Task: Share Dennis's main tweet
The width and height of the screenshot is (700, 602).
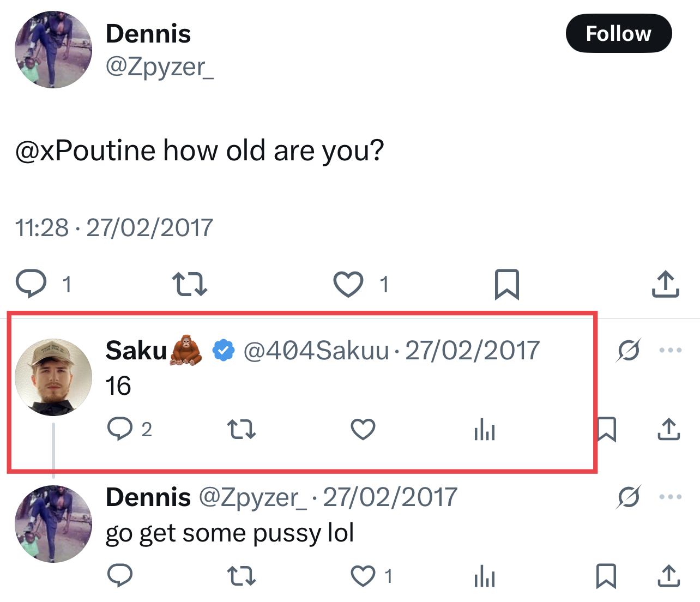Action: click(x=665, y=284)
